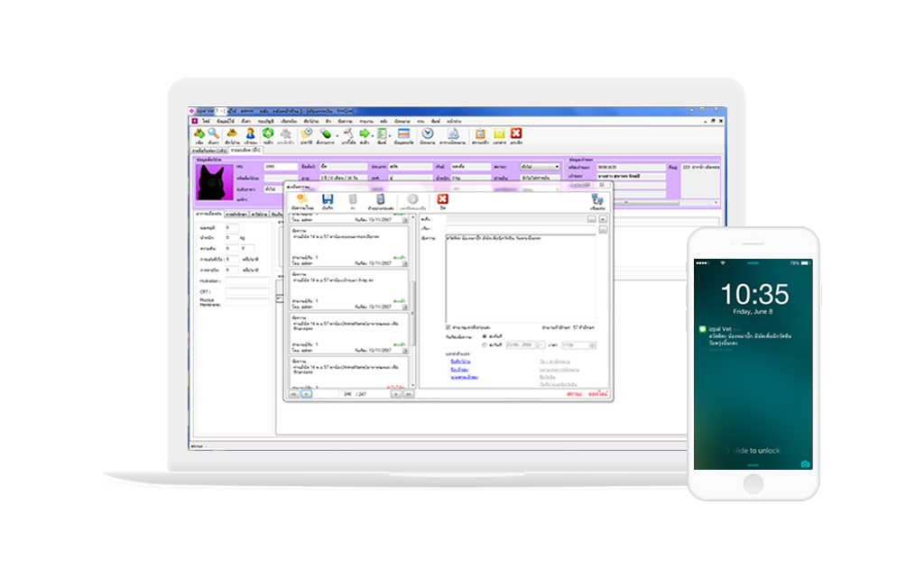Image resolution: width=924 pixels, height=578 pixels.
Task: Click the Mucous Membrane input field
Action: click(x=247, y=303)
